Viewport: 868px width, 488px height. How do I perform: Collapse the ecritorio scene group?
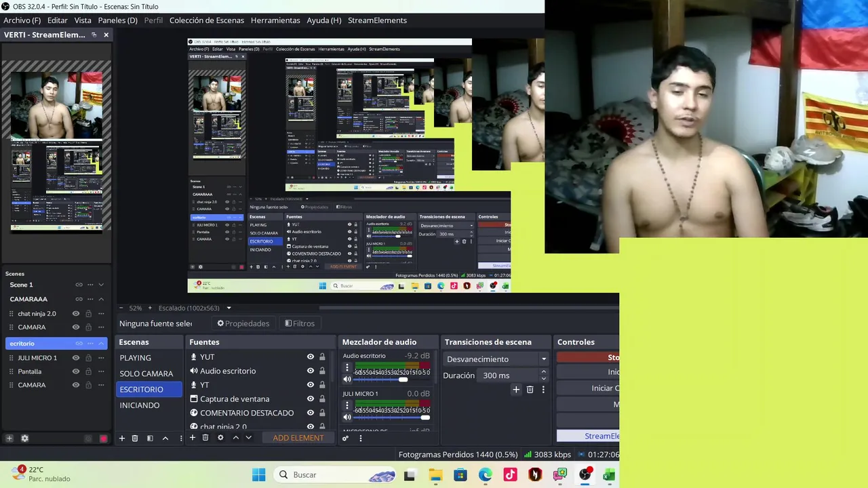pyautogui.click(x=101, y=344)
